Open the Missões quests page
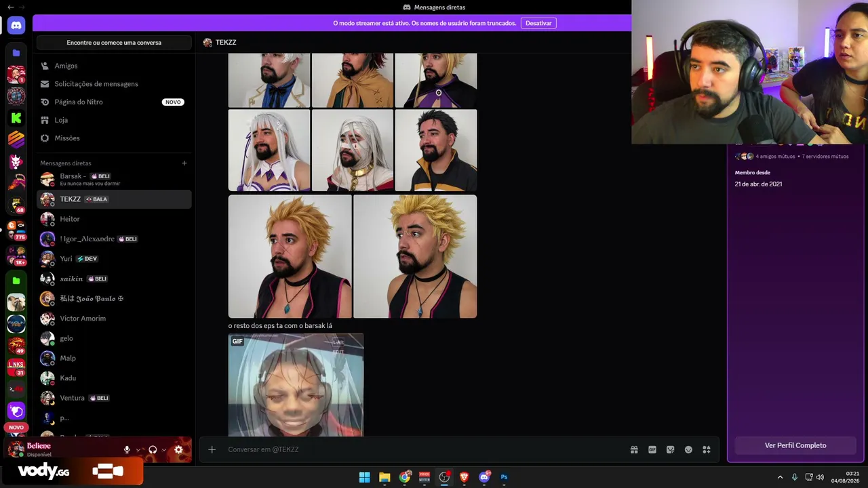868x488 pixels. tap(114, 138)
